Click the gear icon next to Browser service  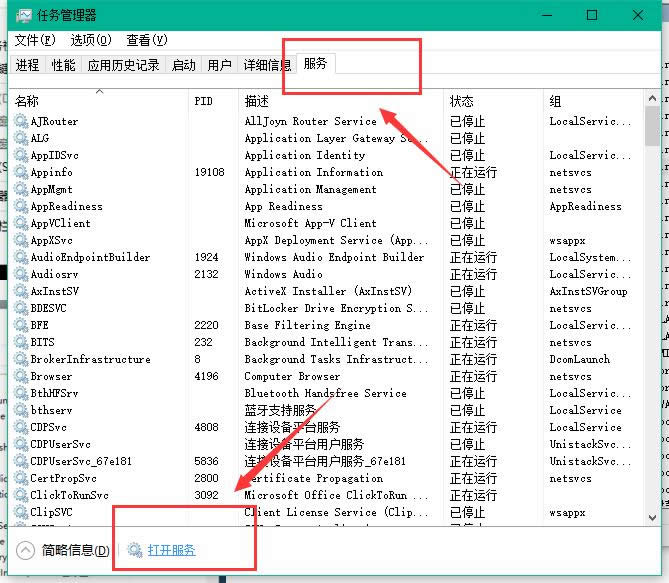pos(21,377)
